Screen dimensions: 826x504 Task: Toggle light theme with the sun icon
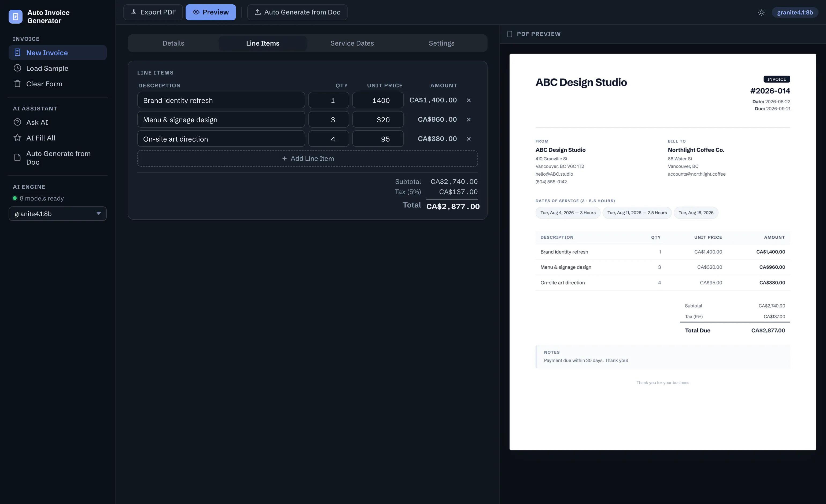pyautogui.click(x=762, y=12)
